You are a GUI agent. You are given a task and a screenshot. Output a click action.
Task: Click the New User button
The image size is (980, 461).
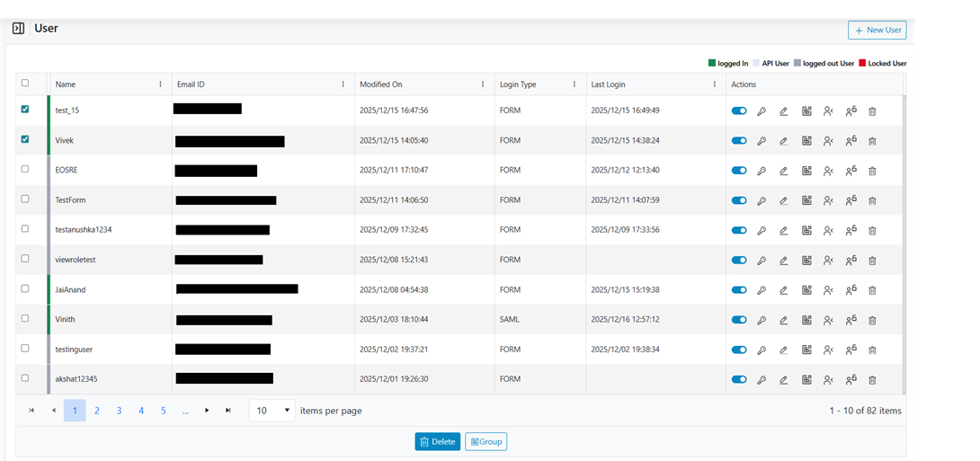877,30
